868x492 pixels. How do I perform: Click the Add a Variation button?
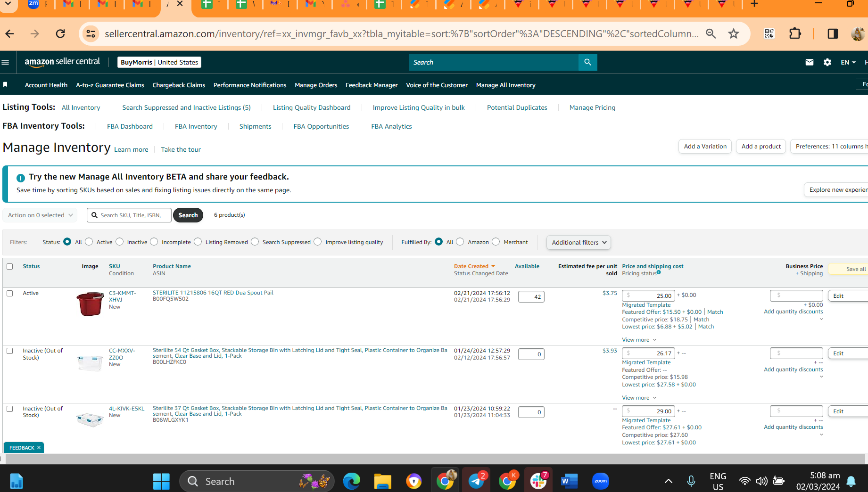705,147
